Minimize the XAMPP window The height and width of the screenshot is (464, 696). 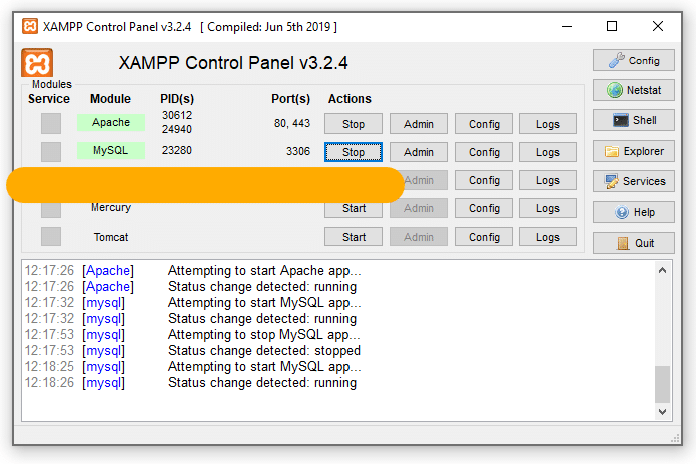tap(567, 27)
